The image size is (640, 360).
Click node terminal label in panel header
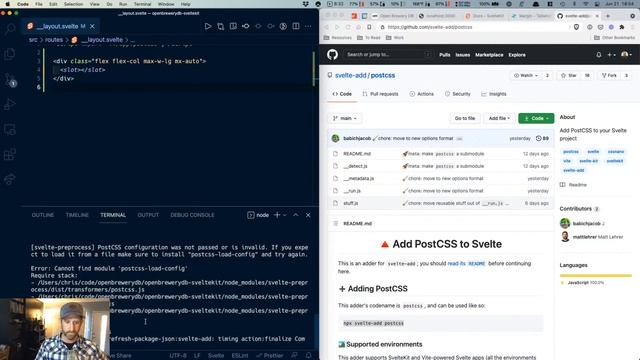[x=258, y=215]
